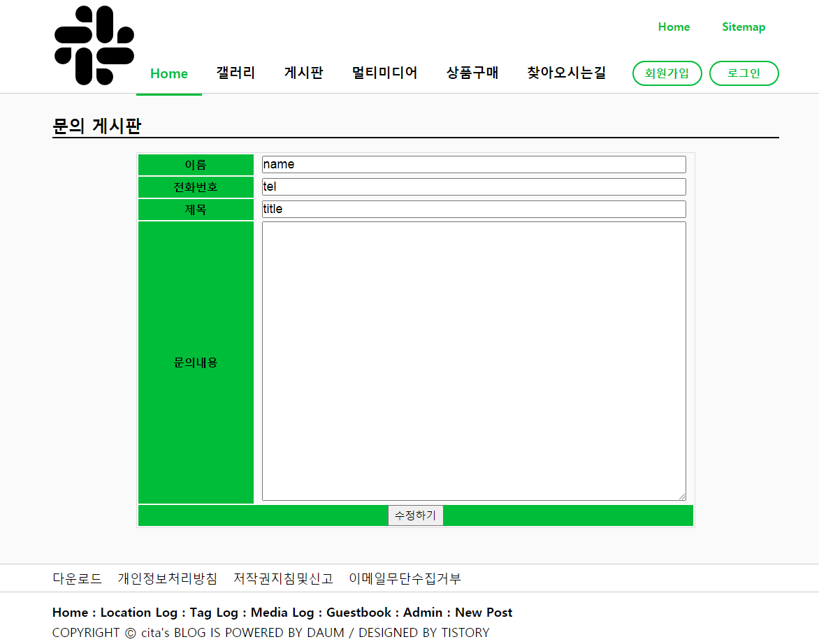Click the tel input field
The width and height of the screenshot is (819, 644).
(x=473, y=186)
